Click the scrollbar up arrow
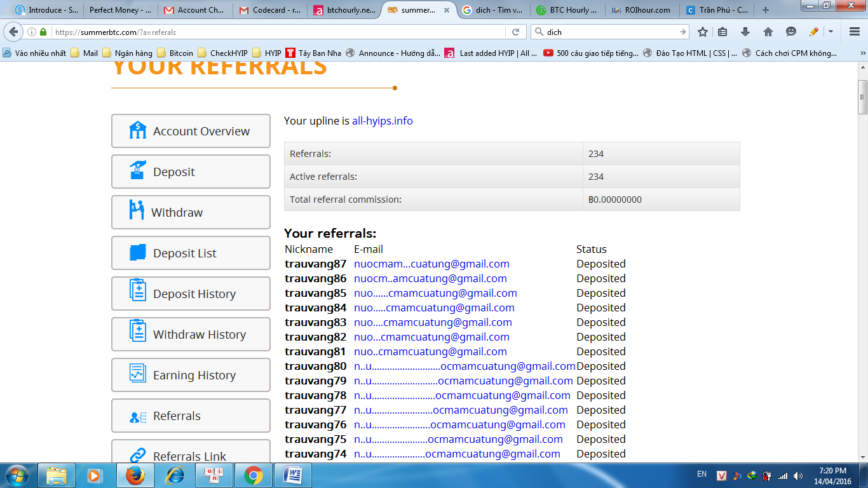The width and height of the screenshot is (868, 488). click(862, 67)
